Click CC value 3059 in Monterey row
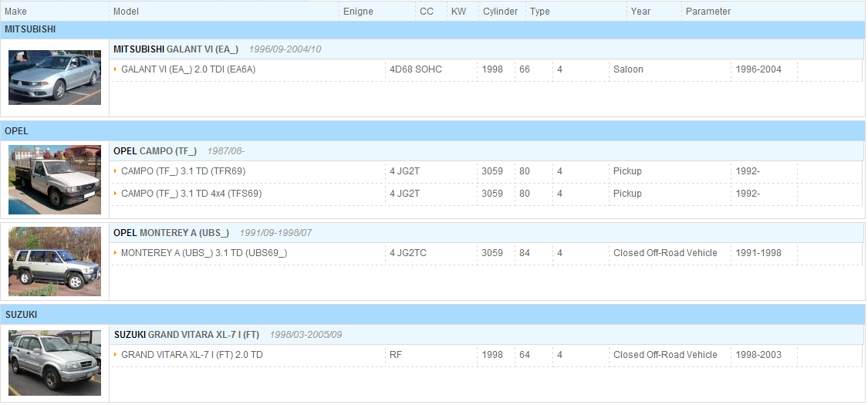The width and height of the screenshot is (868, 405). coord(492,253)
